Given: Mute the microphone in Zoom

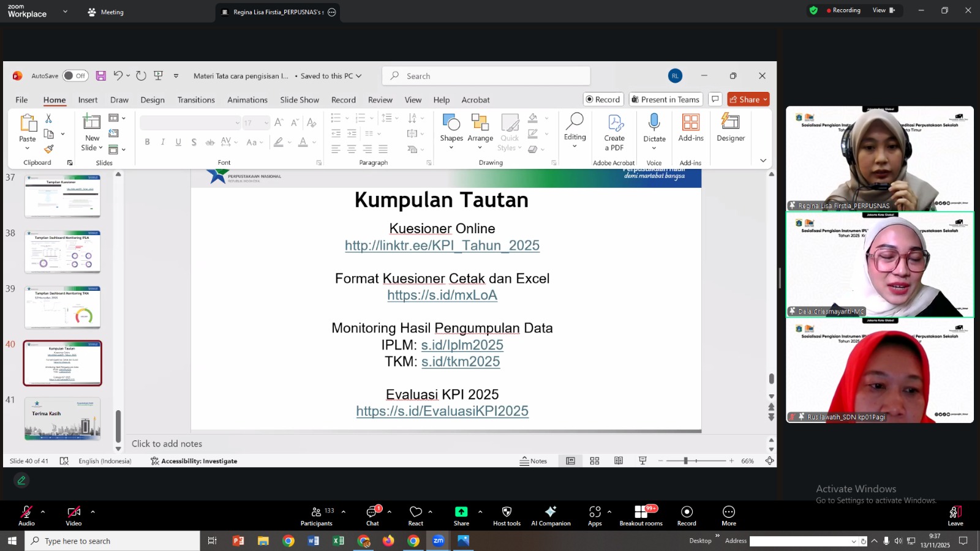Looking at the screenshot, I should pyautogui.click(x=26, y=513).
